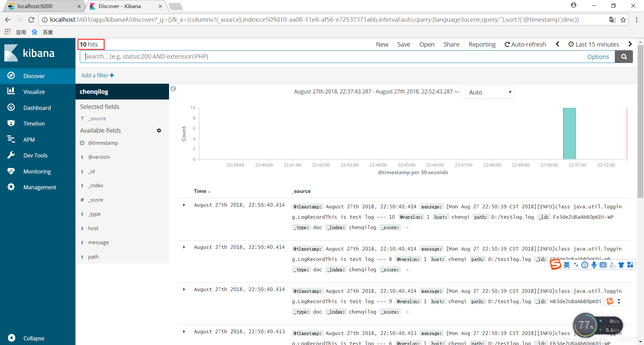This screenshot has height=345, width=644.
Task: Open the Chrome user profile icon
Action: (x=574, y=5)
